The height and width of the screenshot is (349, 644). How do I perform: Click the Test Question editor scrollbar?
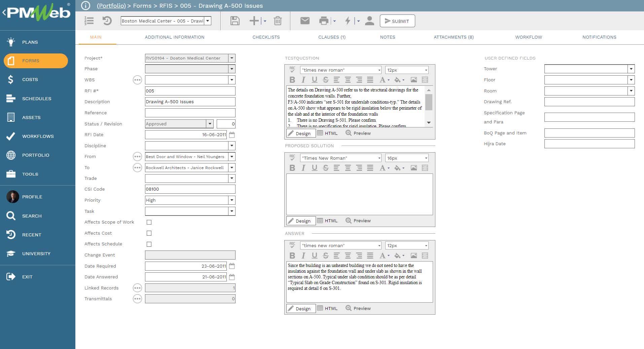pyautogui.click(x=429, y=103)
